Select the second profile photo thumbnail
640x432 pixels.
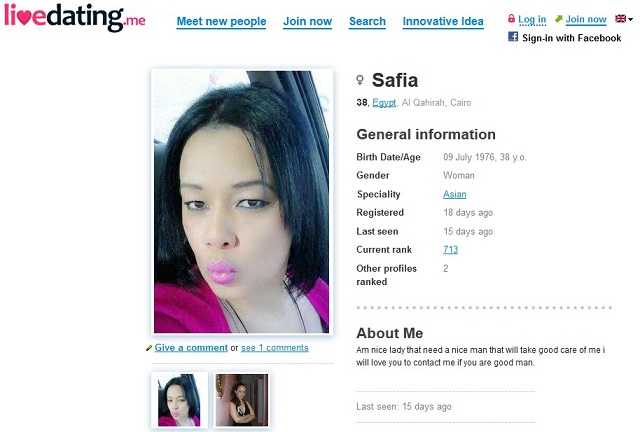pos(242,400)
